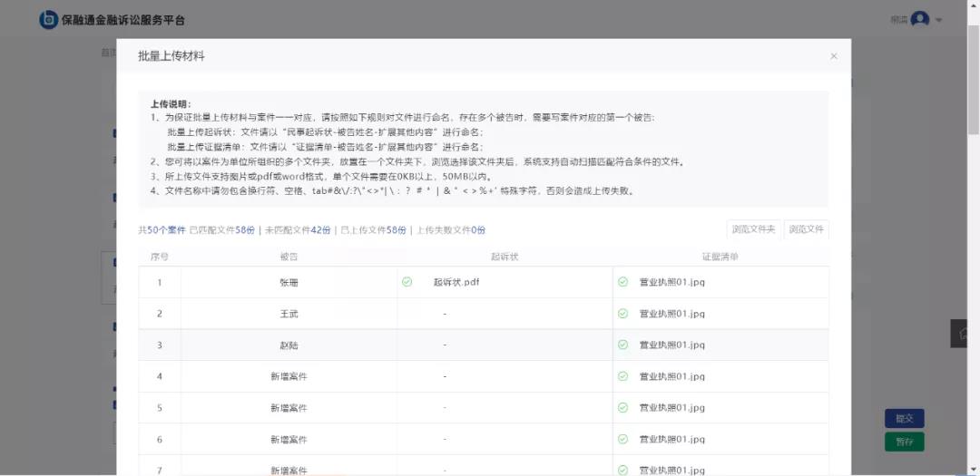Click 新增案件 in row 6
This screenshot has height=476, width=980.
[289, 439]
